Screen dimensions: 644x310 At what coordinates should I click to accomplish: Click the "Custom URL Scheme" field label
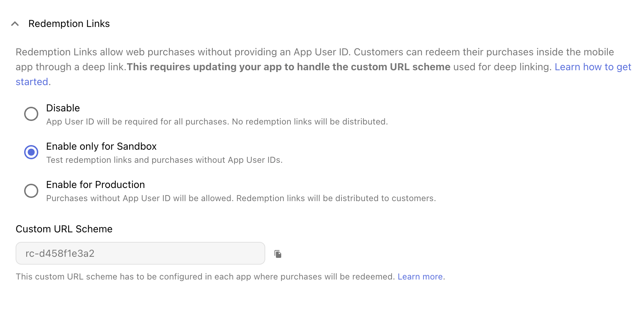(x=64, y=229)
